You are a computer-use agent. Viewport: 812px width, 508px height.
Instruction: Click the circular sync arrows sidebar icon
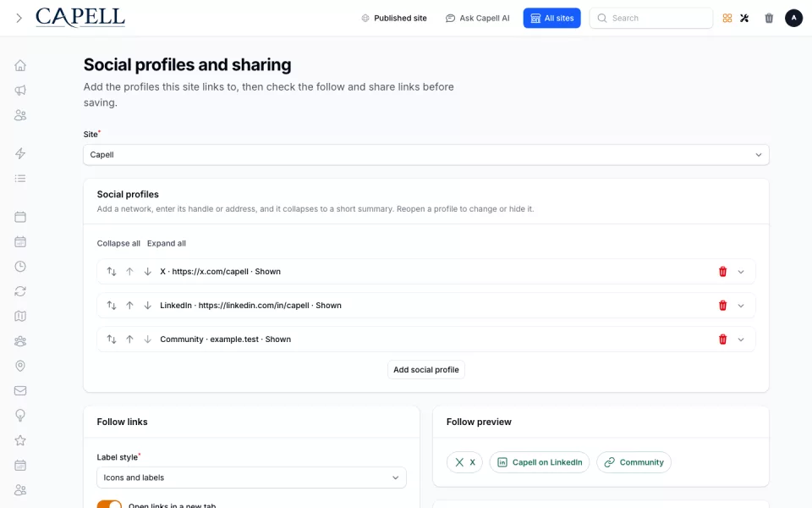pyautogui.click(x=20, y=291)
